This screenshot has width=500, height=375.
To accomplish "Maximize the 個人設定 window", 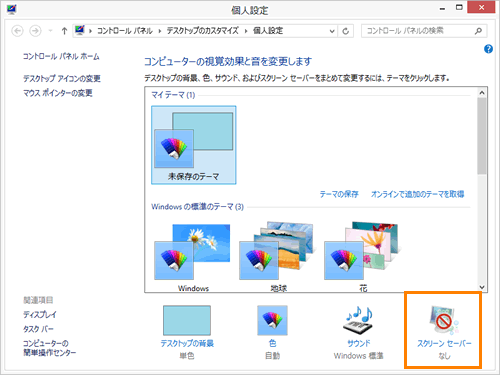I will (459, 7).
